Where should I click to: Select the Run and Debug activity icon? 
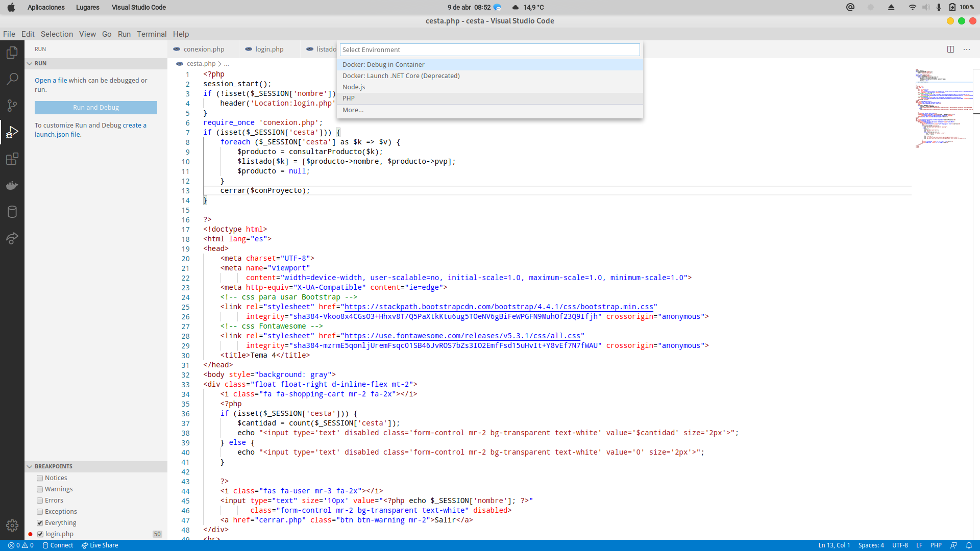coord(12,132)
